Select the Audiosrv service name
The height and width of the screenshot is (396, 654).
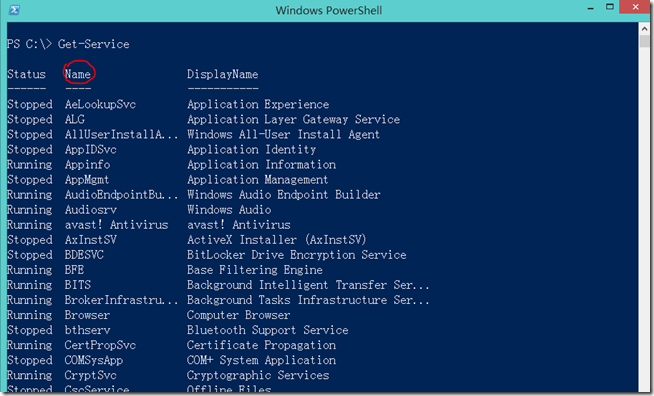coord(91,209)
